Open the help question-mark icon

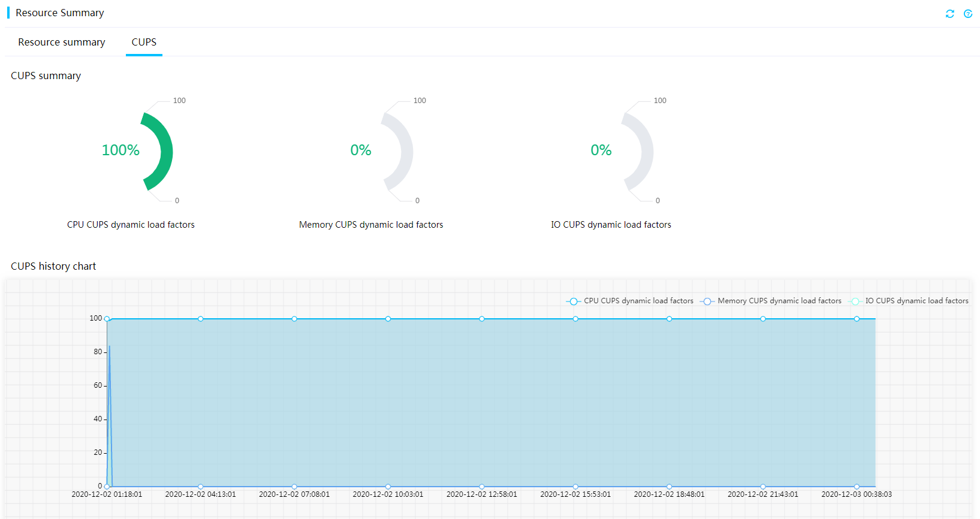968,14
